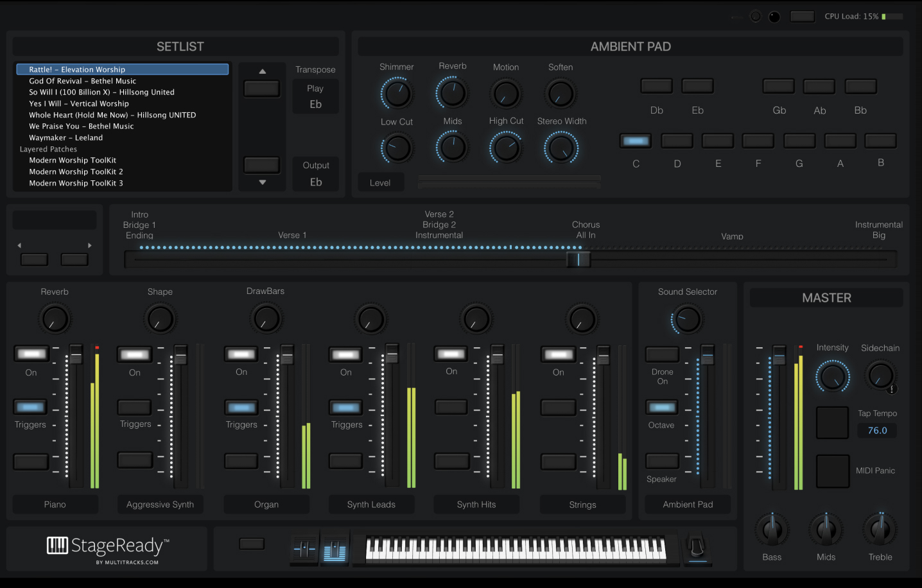Enable Drone On for the Ambient Pad
The height and width of the screenshot is (588, 922).
[x=661, y=354]
